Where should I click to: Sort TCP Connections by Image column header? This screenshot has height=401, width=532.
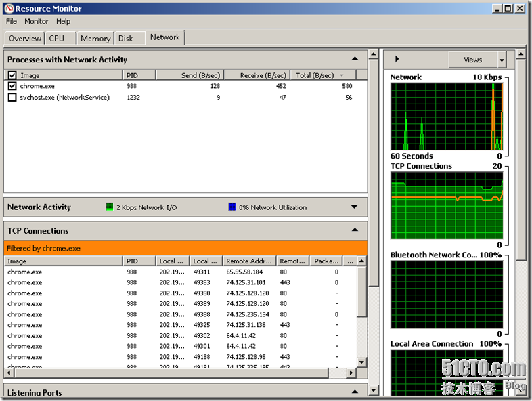(64, 261)
